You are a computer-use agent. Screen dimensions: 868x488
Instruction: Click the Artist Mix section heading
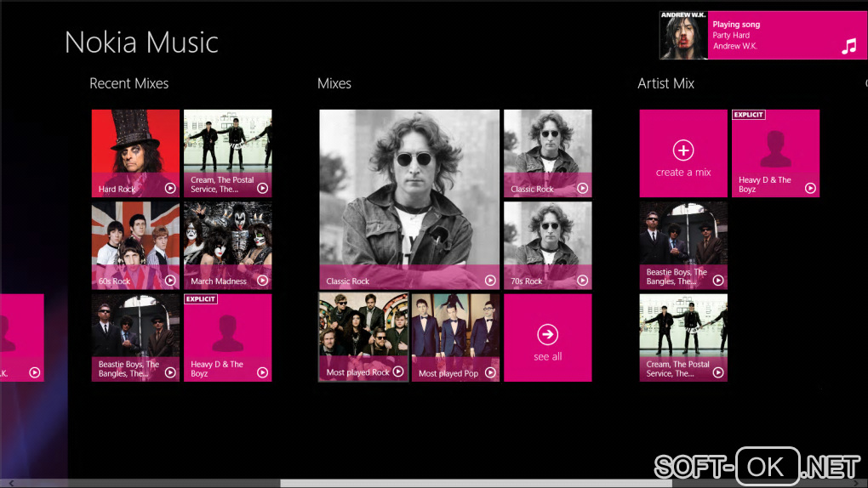[x=666, y=83]
